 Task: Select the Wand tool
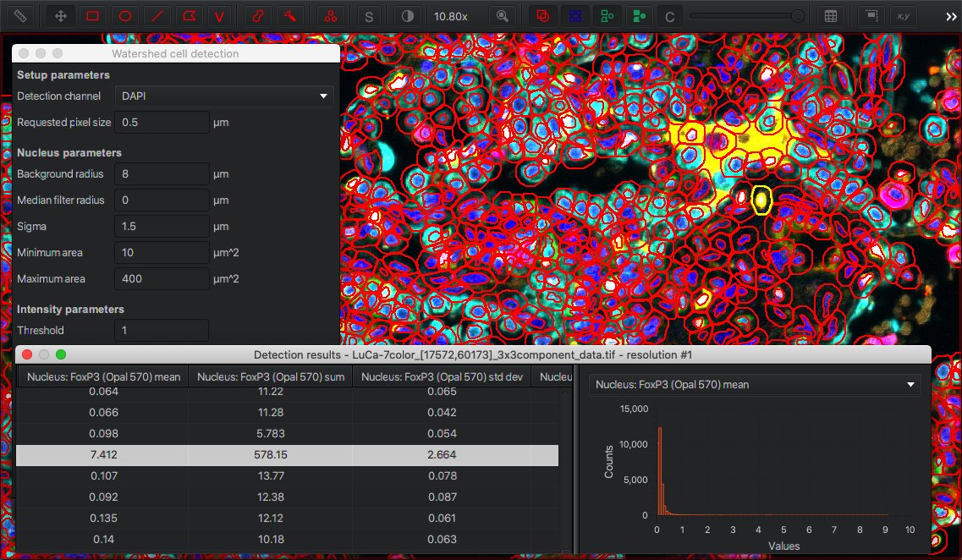pyautogui.click(x=290, y=16)
